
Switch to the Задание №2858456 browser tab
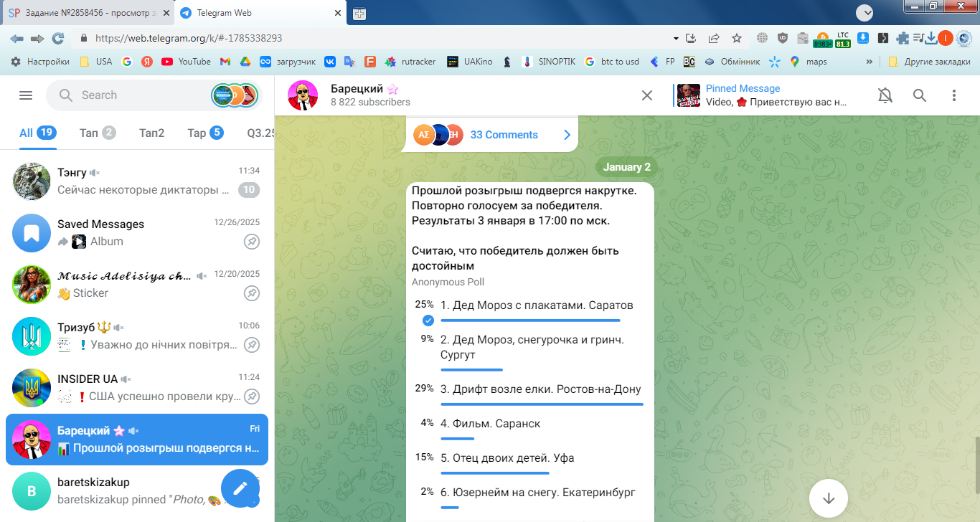tap(88, 13)
